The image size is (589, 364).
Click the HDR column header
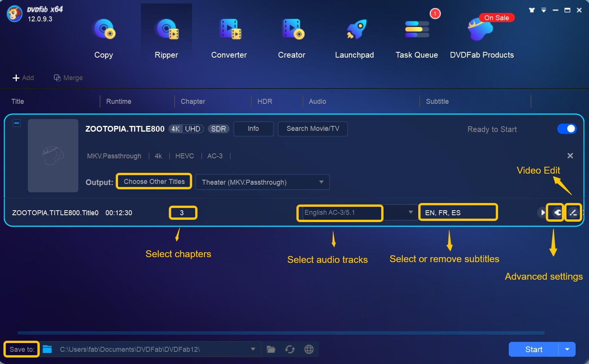coord(265,101)
